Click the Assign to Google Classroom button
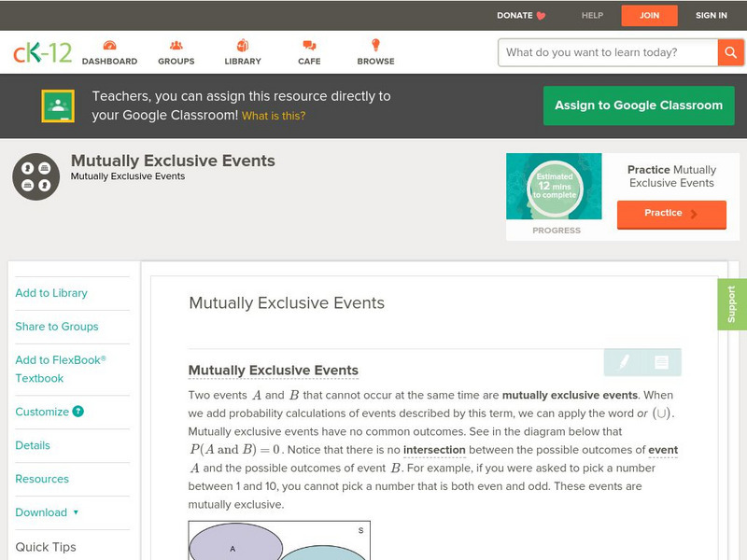This screenshot has height=560, width=747. tap(639, 105)
